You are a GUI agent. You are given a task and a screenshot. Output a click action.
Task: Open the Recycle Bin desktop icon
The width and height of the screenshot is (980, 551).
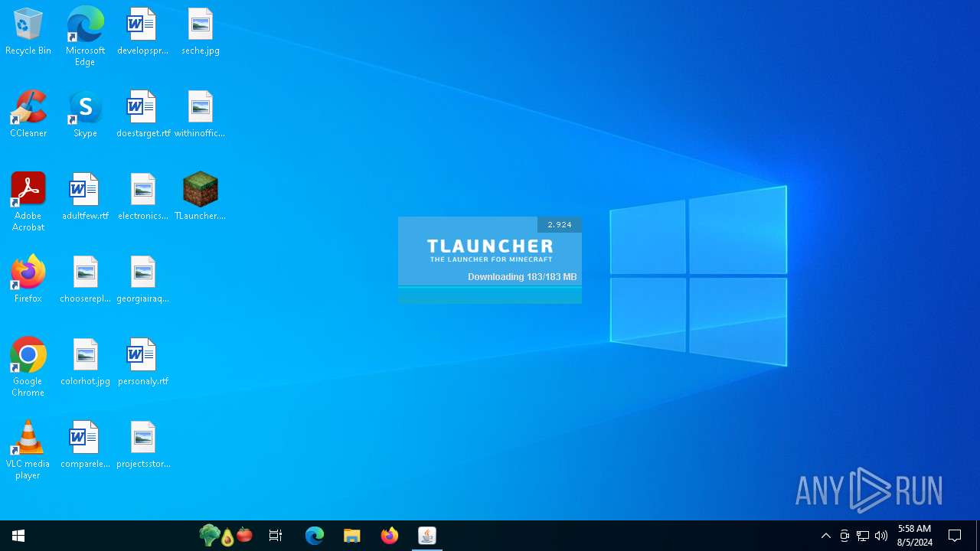tap(28, 32)
